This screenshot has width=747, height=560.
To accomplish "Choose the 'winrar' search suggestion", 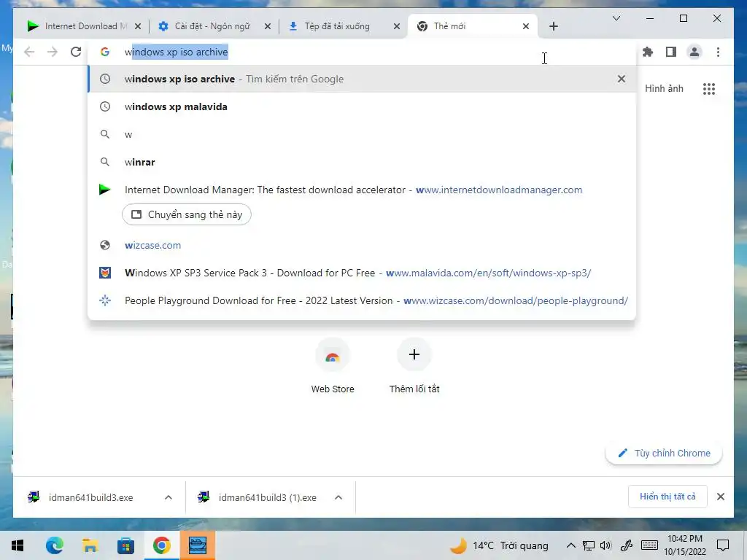I will tap(362, 162).
